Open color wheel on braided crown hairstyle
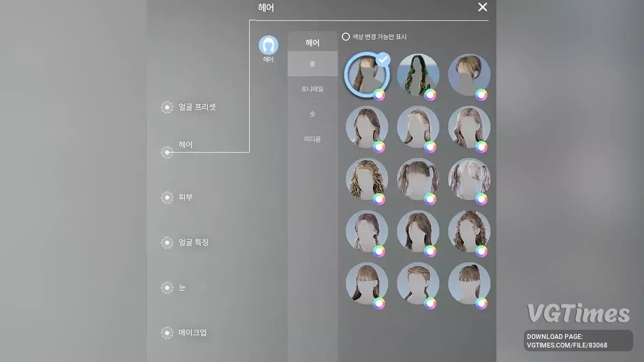 (x=430, y=303)
